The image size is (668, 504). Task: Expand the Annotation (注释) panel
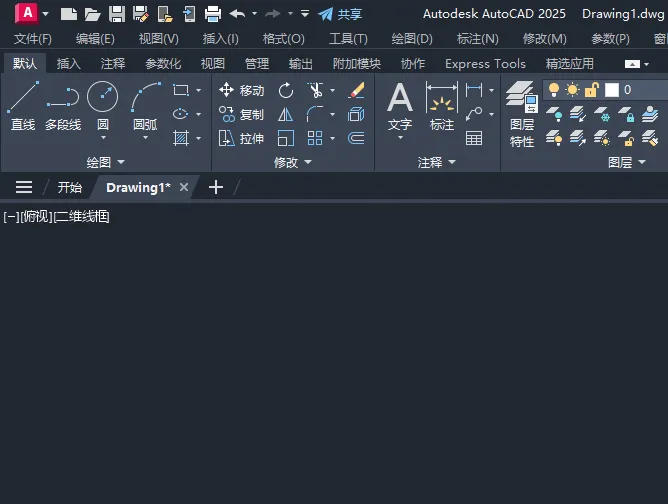(x=437, y=162)
